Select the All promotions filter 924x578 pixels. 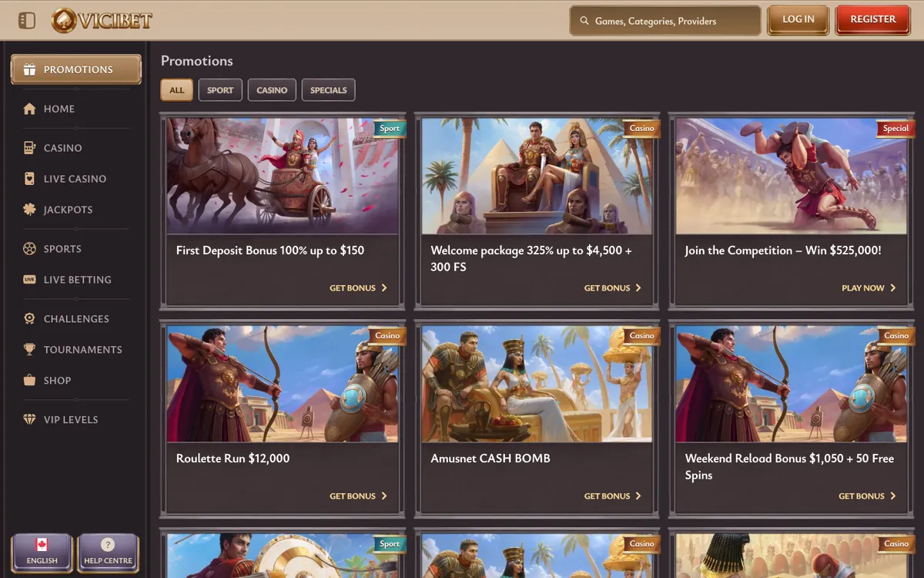(x=177, y=90)
